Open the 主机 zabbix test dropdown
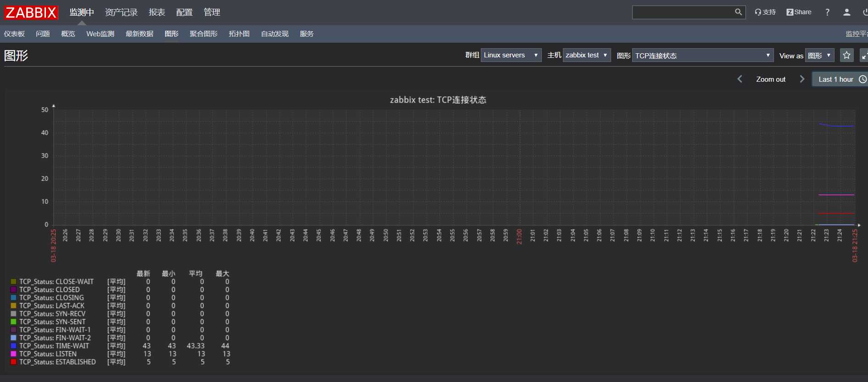This screenshot has width=868, height=382. coord(587,55)
